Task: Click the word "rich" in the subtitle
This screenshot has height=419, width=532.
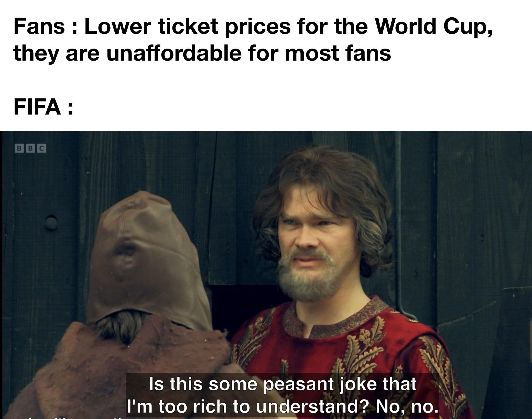Action: (212, 406)
